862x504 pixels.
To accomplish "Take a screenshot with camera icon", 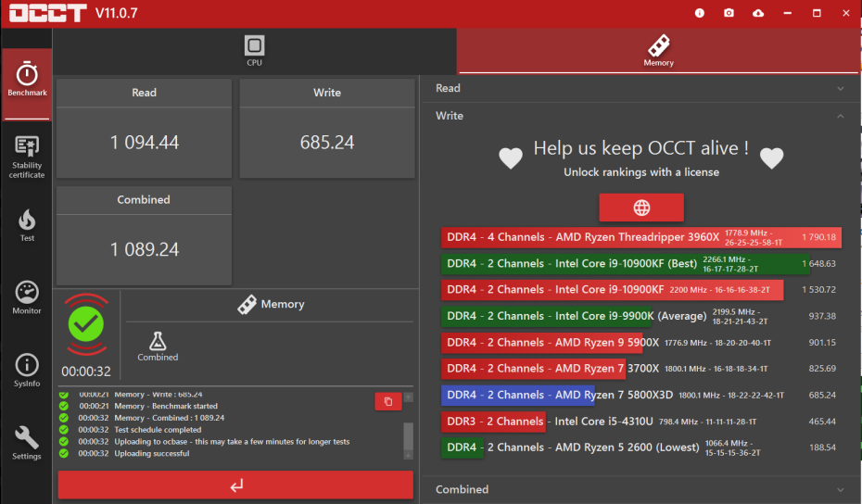I will [729, 13].
